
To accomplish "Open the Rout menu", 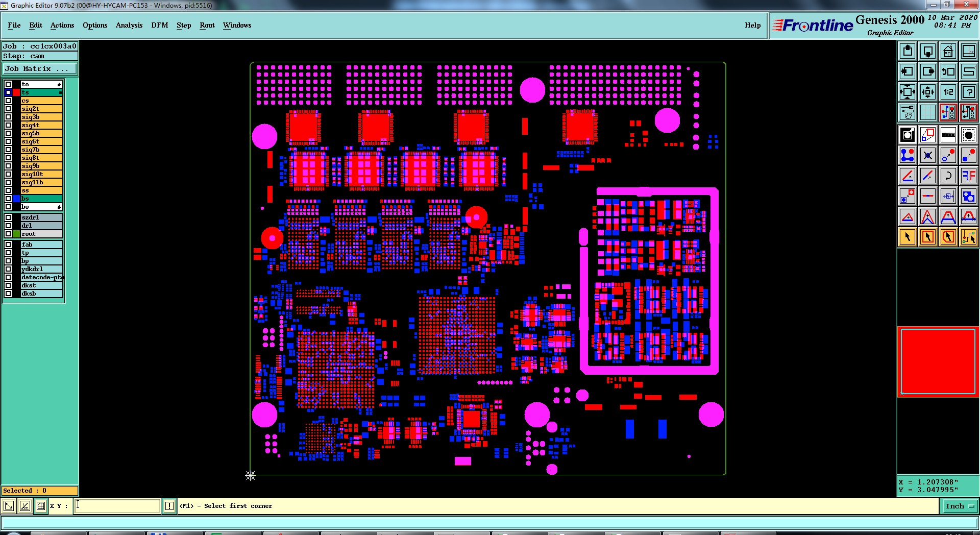I will click(207, 25).
